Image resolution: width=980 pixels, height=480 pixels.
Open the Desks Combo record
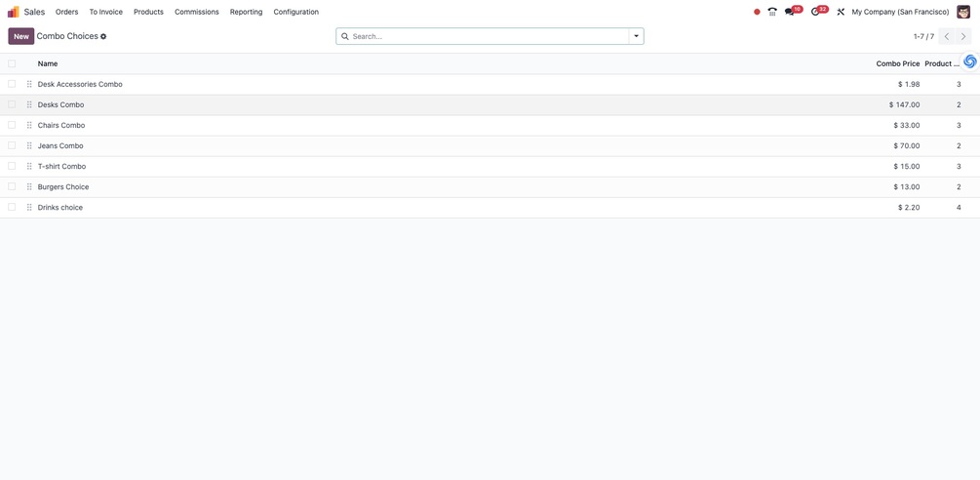click(x=60, y=104)
